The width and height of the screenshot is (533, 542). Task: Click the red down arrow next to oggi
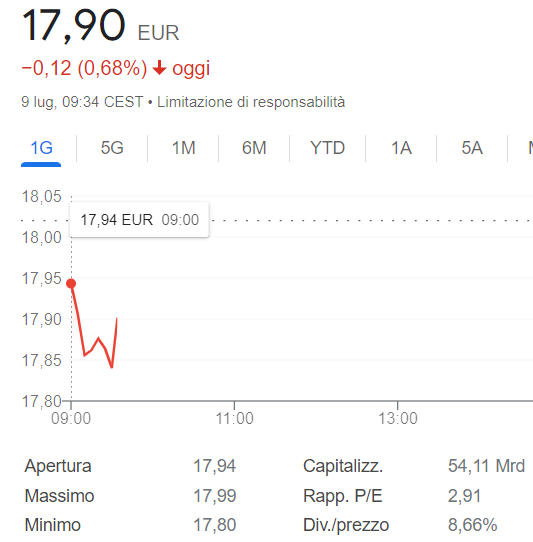click(x=159, y=68)
